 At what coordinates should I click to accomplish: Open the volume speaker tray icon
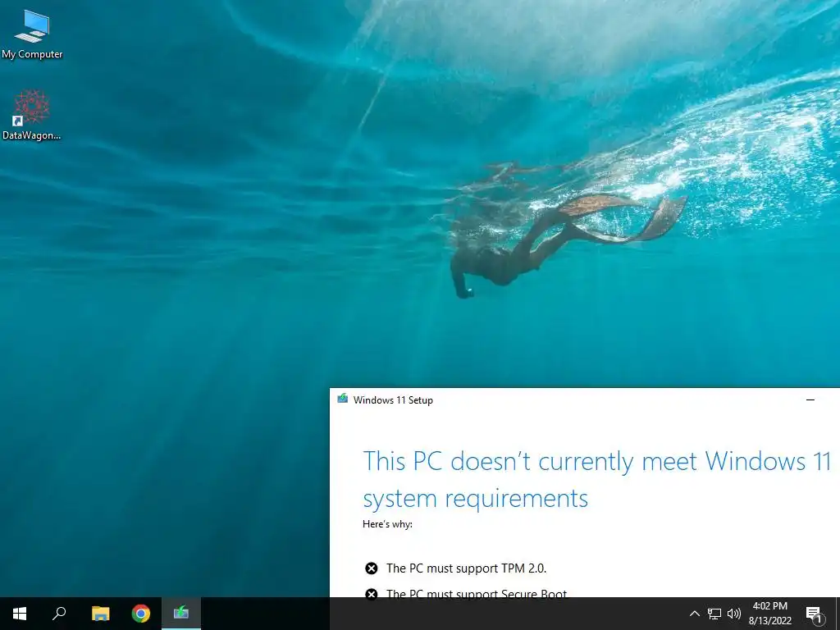[x=734, y=614]
